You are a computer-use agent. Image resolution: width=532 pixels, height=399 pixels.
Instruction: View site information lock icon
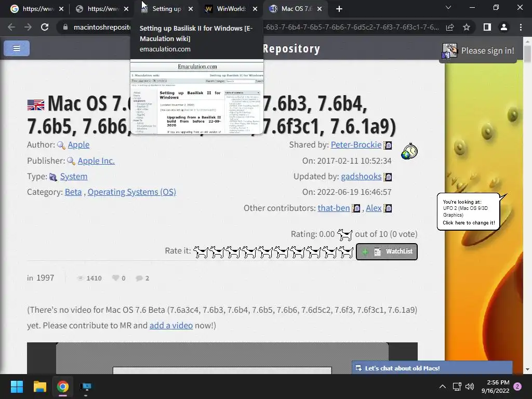[65, 27]
